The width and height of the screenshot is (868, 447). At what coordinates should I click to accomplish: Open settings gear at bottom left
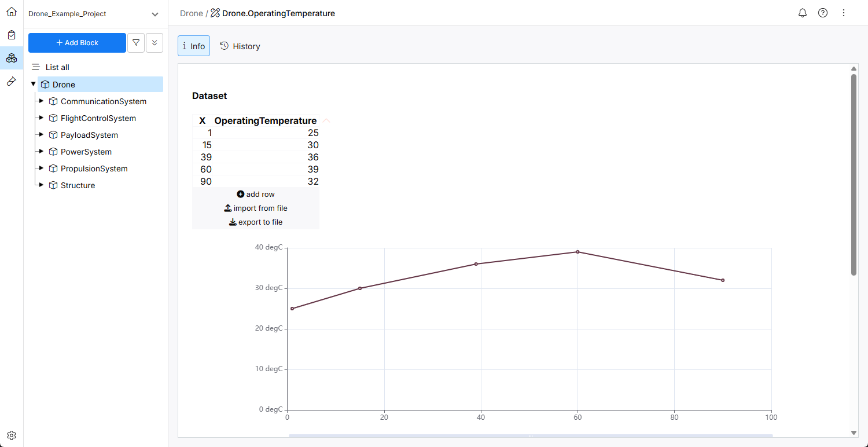[x=12, y=435]
